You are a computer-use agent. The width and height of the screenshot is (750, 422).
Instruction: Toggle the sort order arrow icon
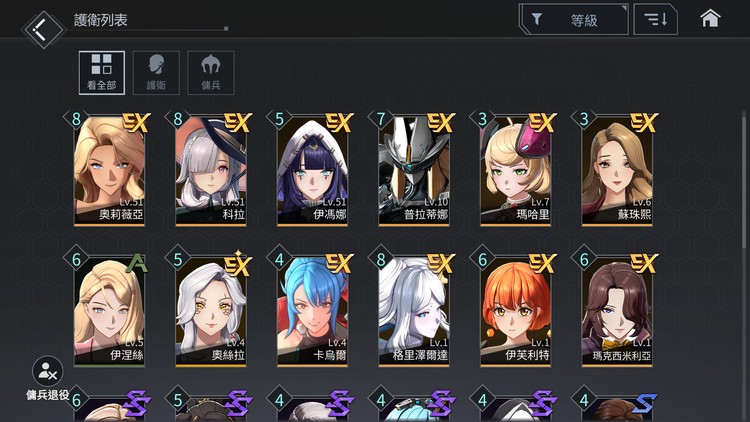(x=655, y=20)
